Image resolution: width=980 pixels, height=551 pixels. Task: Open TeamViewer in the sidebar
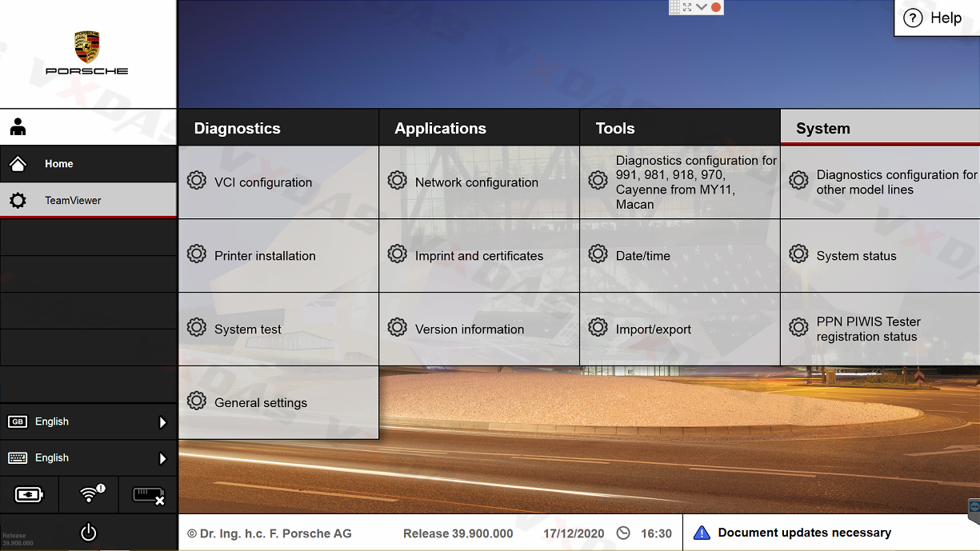pyautogui.click(x=73, y=200)
